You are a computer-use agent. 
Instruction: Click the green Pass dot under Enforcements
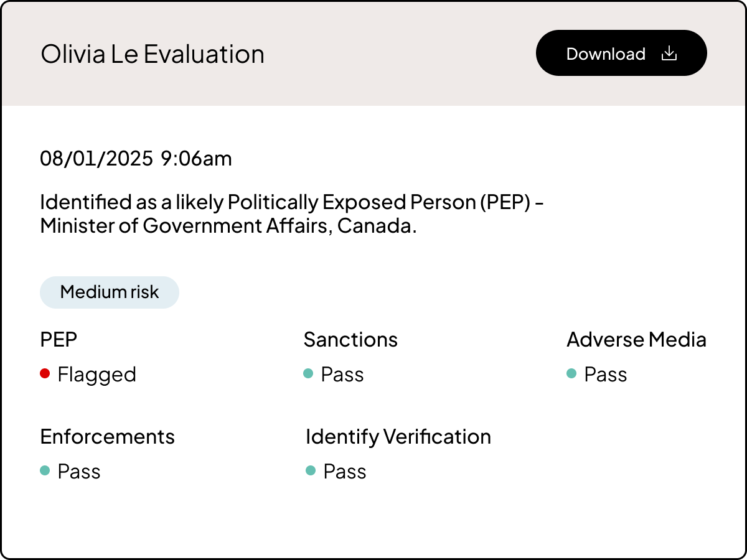click(x=44, y=470)
